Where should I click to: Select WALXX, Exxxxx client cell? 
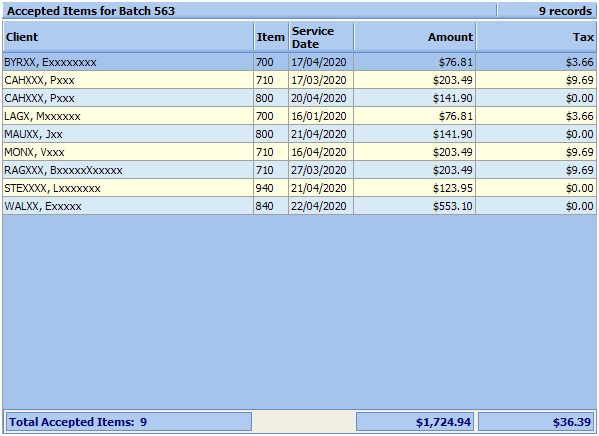click(x=128, y=206)
